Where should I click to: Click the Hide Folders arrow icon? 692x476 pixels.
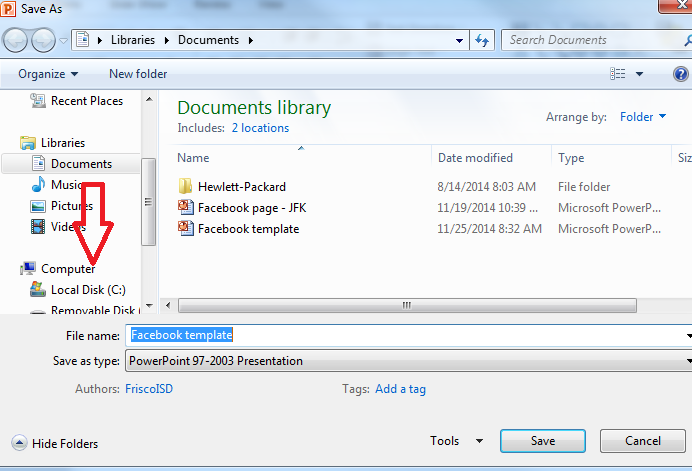[19, 442]
